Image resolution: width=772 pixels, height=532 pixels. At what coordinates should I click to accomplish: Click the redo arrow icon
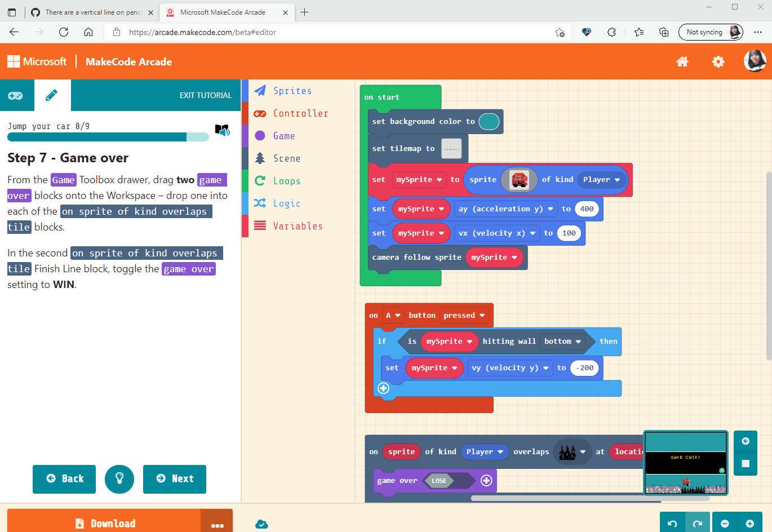(x=698, y=523)
